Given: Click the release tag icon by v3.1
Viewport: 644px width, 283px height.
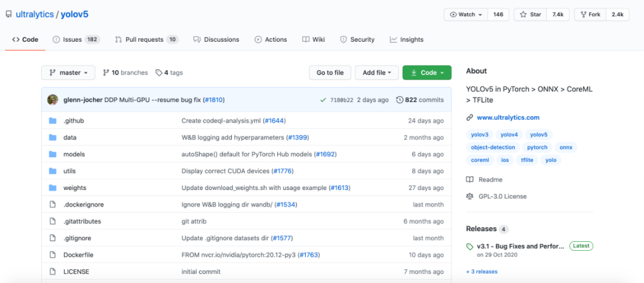Looking at the screenshot, I should (470, 247).
